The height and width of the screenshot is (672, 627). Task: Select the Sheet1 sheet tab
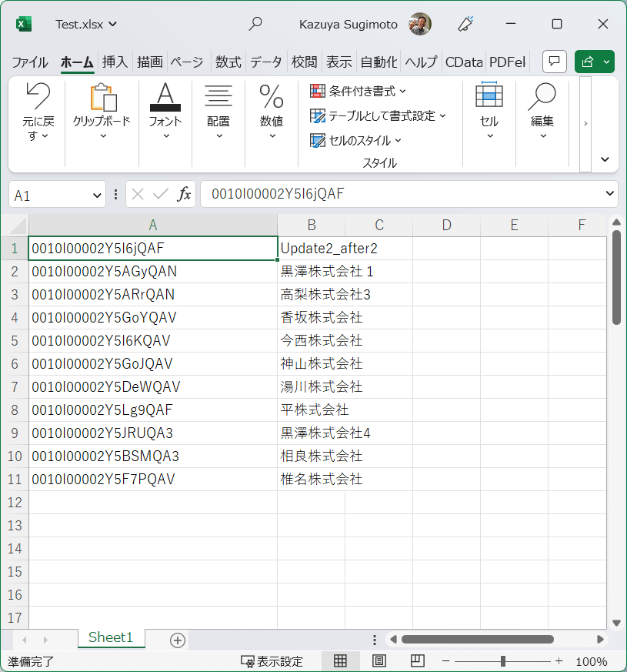point(111,637)
